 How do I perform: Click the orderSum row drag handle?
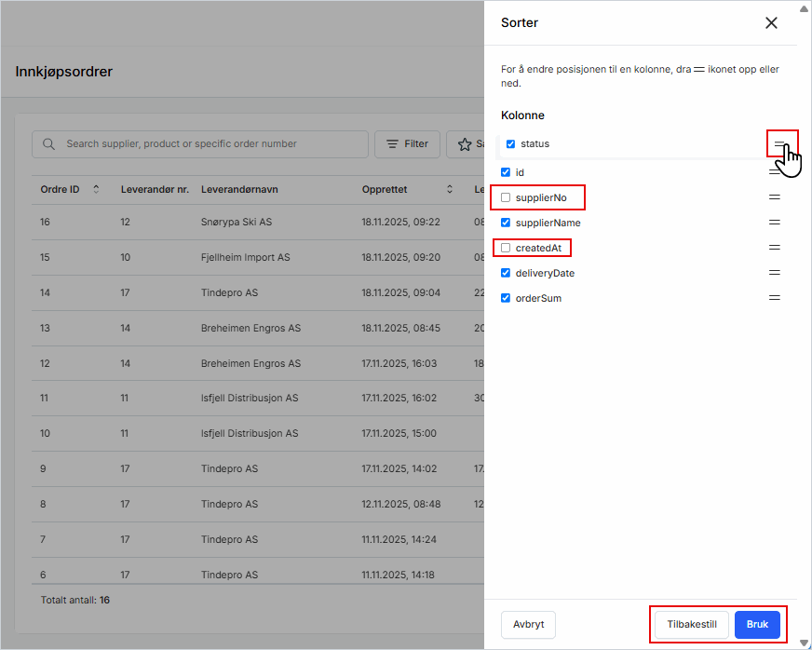pos(774,298)
